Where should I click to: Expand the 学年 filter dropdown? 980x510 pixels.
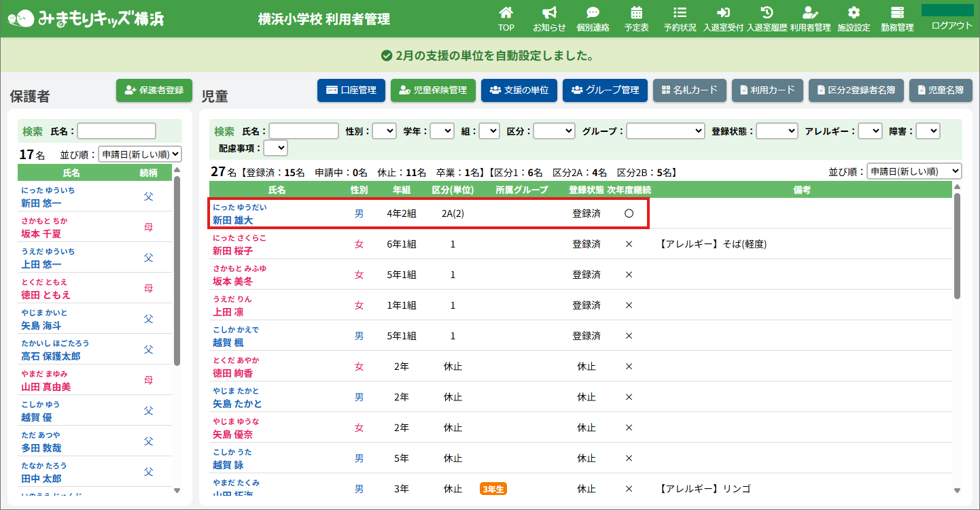[442, 131]
